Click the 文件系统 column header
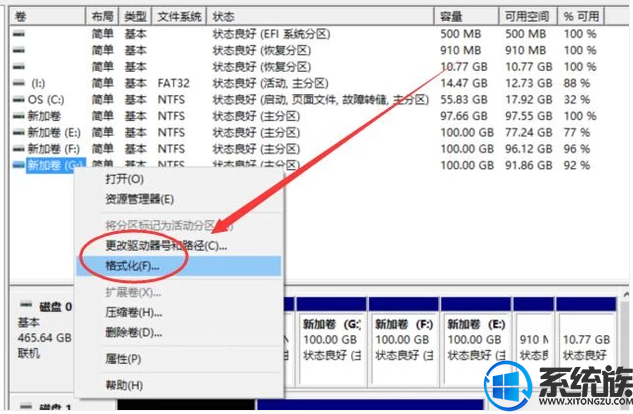633x414 pixels. pyautogui.click(x=180, y=17)
